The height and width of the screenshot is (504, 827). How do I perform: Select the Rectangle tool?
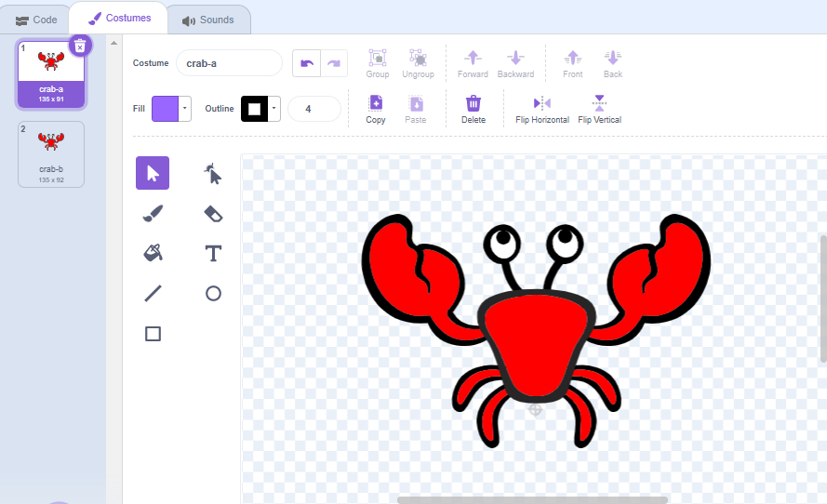click(153, 333)
